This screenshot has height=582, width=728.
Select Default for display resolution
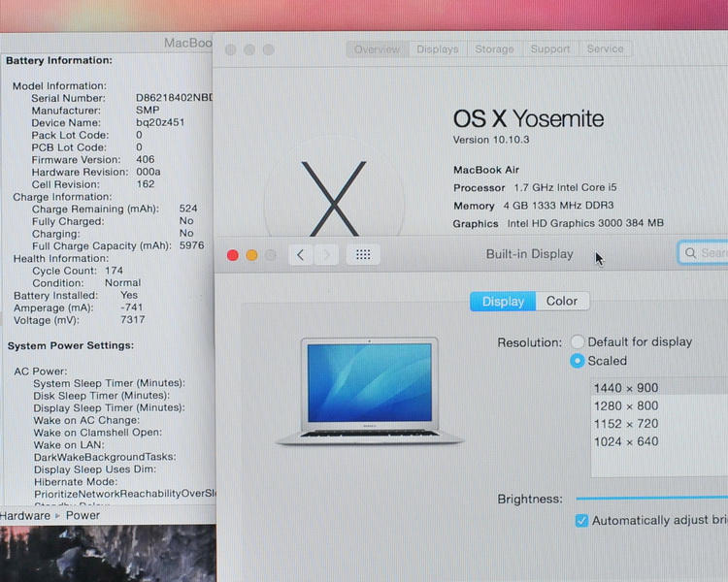578,341
